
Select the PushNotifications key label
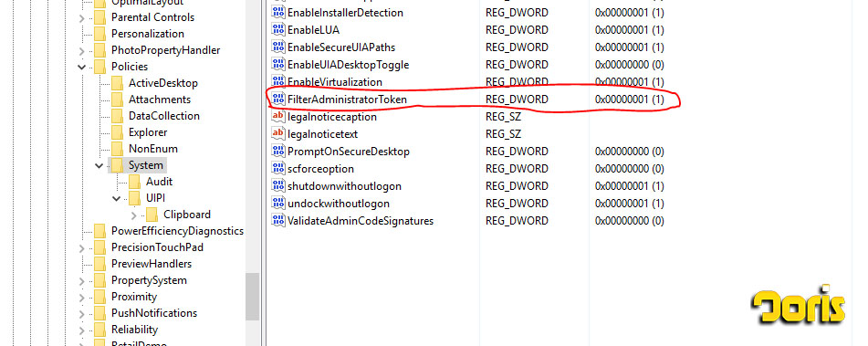(154, 313)
